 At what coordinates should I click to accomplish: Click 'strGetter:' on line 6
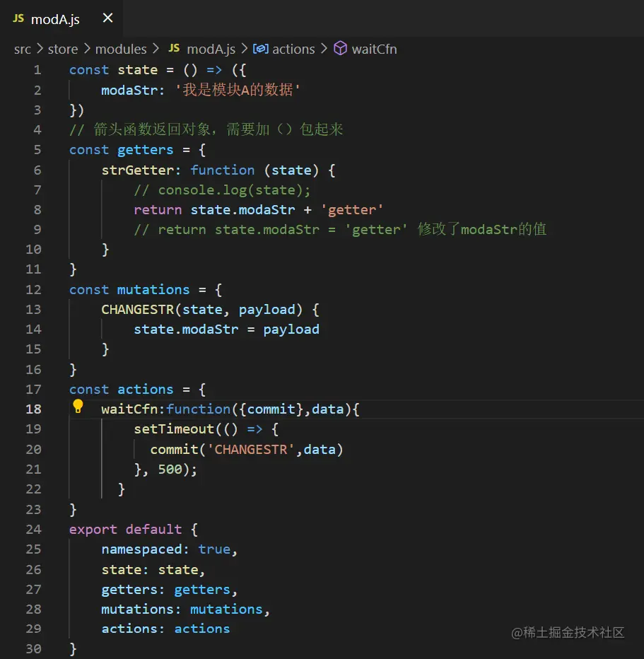pyautogui.click(x=141, y=170)
